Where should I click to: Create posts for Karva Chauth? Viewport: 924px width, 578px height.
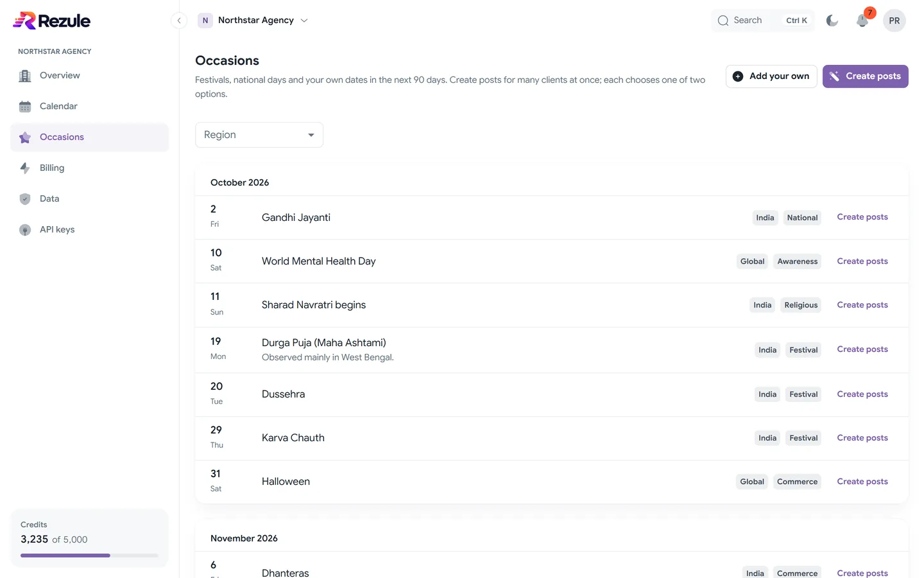click(862, 438)
